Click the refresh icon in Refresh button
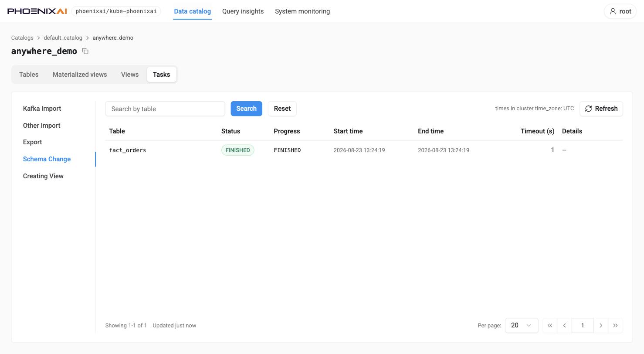This screenshot has width=644, height=354. coord(588,109)
